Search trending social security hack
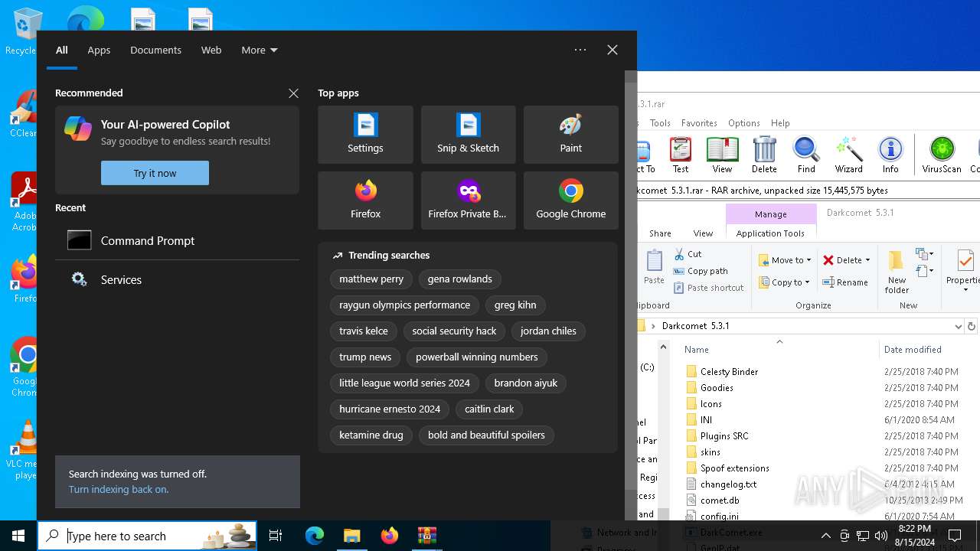980x551 pixels. pos(454,331)
